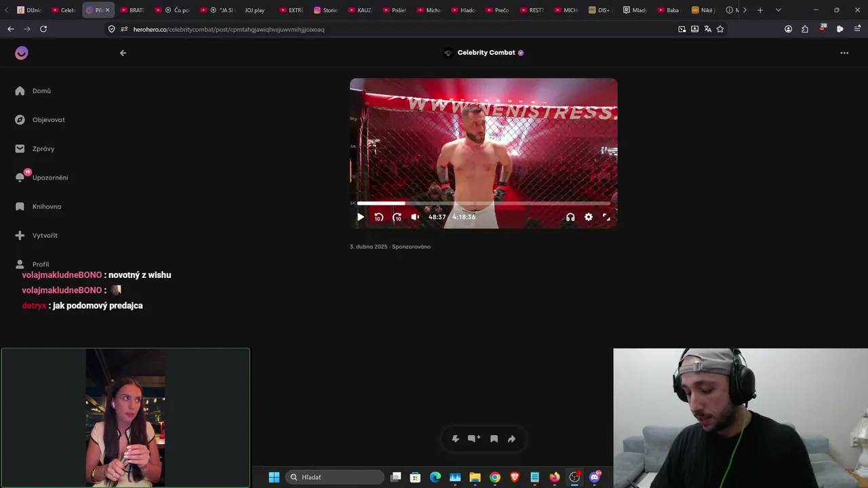Switch to the Dlžníc browser tab

coord(30,10)
